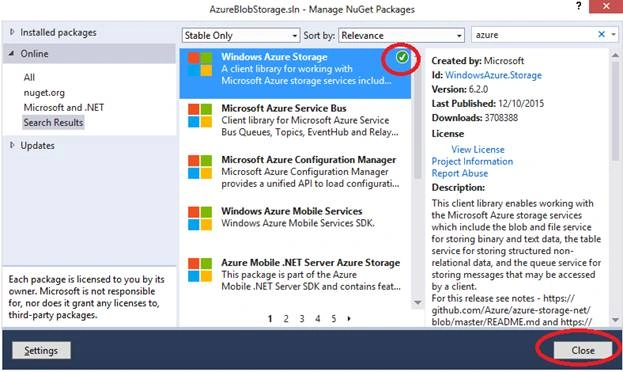Click the Azure Configuration Manager package logo
The image size is (623, 372).
point(200,167)
